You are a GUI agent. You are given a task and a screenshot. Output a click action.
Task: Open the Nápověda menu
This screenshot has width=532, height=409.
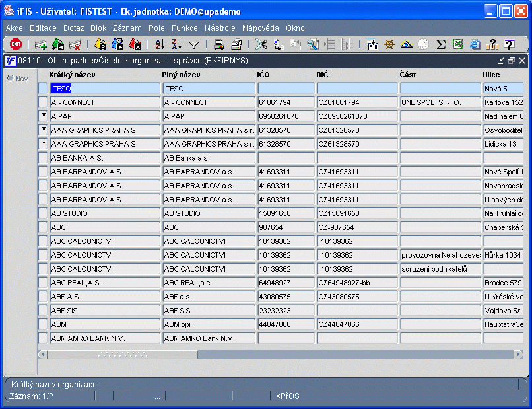[261, 28]
